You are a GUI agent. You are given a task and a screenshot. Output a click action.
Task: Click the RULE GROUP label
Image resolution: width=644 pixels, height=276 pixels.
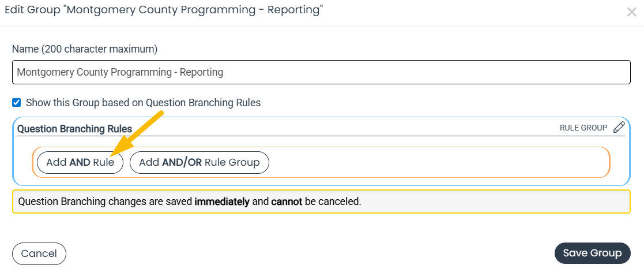[x=583, y=128]
